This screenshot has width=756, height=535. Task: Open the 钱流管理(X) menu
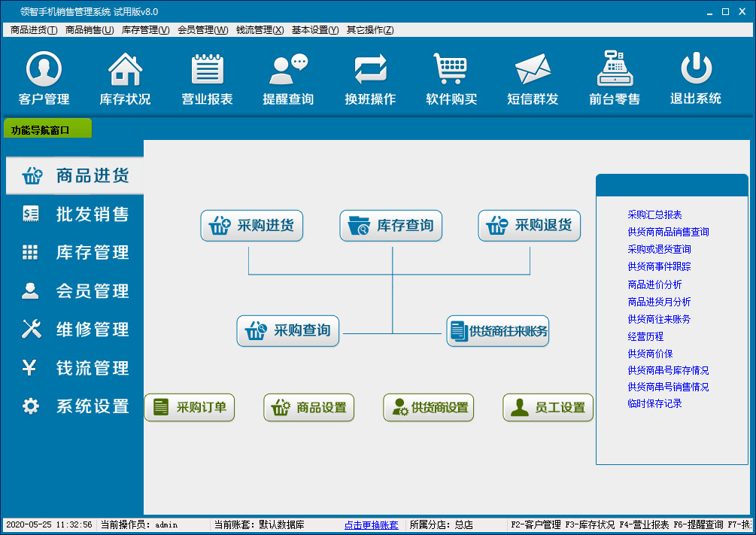[260, 30]
